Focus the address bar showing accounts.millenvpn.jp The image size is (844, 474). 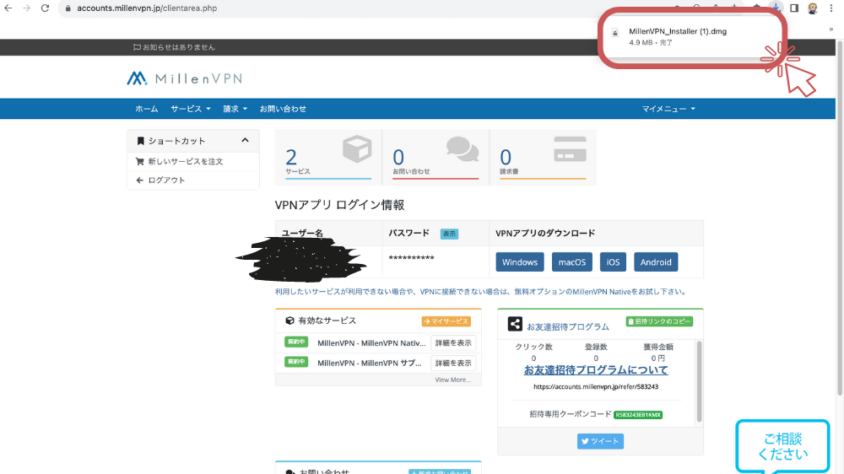(147, 8)
